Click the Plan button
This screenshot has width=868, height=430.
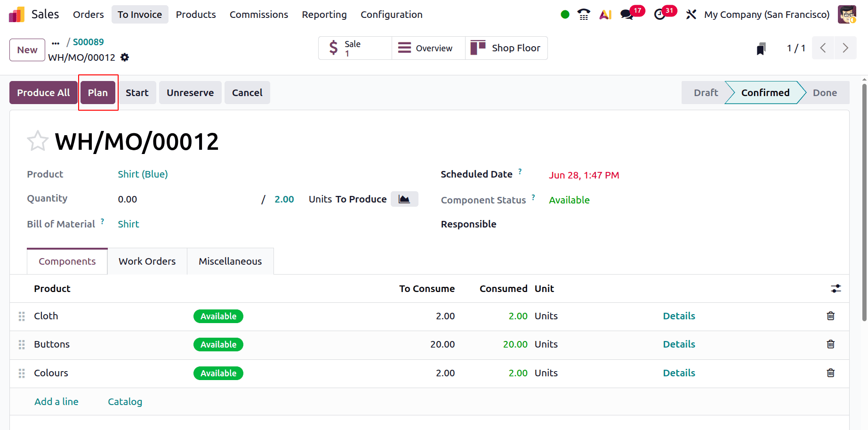click(x=98, y=93)
